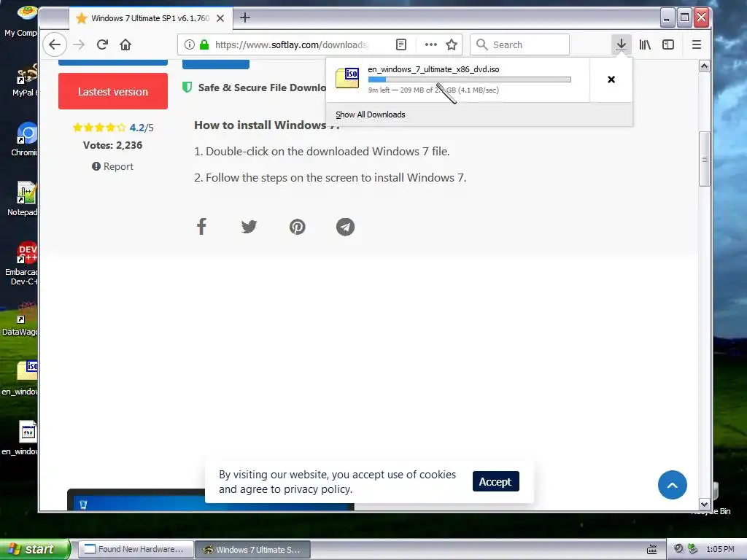Click the address bar URL field

(x=290, y=44)
